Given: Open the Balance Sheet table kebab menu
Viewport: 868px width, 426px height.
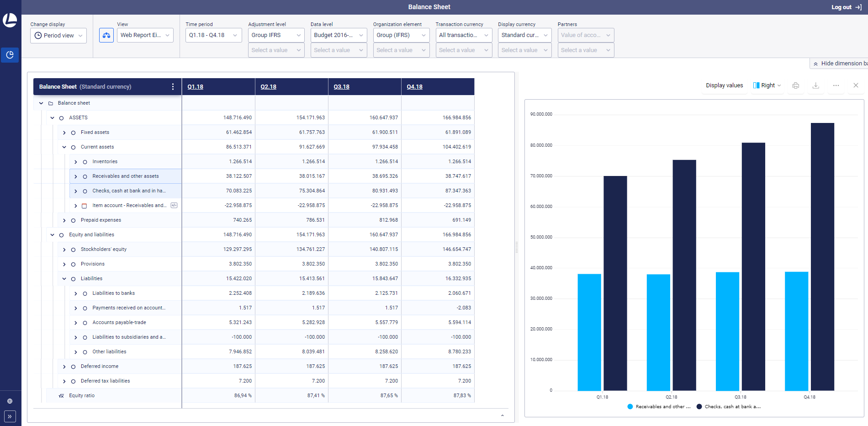Looking at the screenshot, I should coord(173,86).
